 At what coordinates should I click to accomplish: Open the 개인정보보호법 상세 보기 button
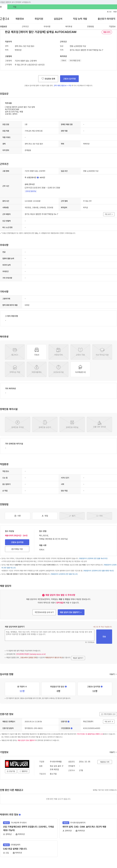point(44,612)
